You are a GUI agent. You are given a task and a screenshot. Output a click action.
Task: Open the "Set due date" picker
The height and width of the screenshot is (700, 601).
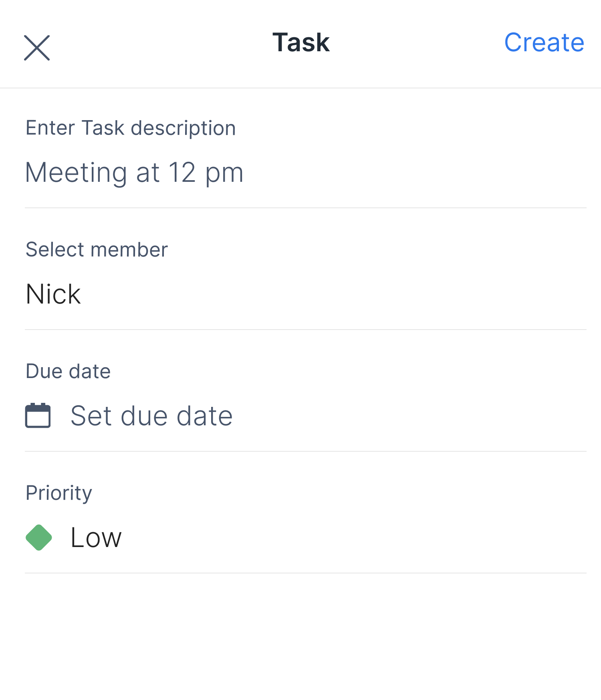[151, 416]
